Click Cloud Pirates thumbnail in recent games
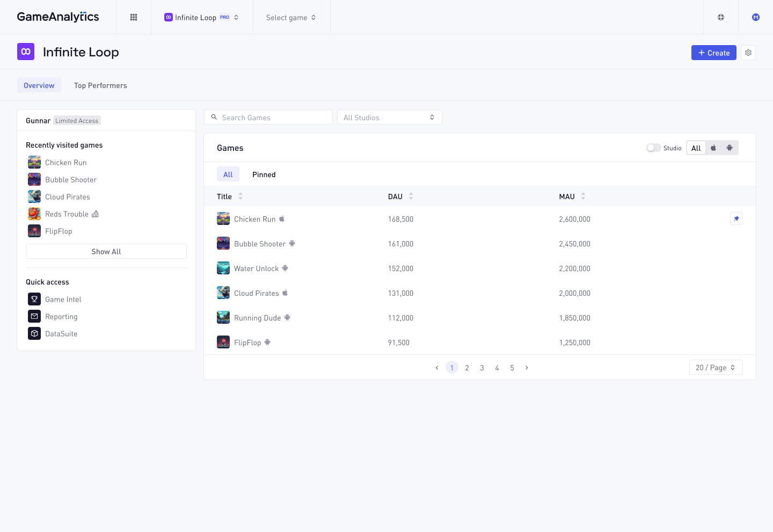The width and height of the screenshot is (773, 532). point(34,196)
